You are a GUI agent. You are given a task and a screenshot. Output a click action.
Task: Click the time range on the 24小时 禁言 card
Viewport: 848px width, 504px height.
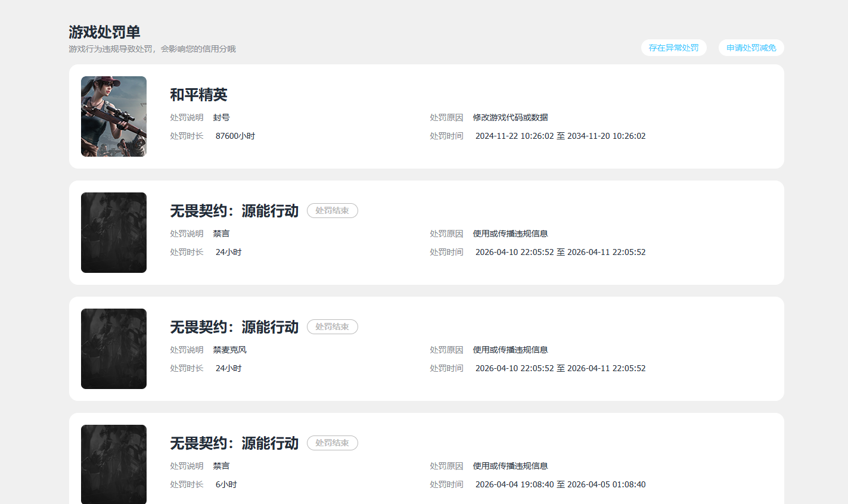560,252
